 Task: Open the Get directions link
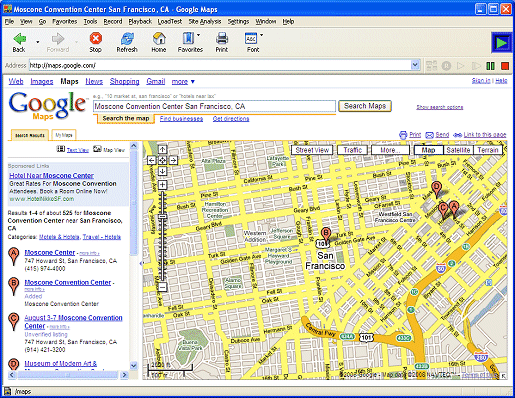[x=231, y=119]
